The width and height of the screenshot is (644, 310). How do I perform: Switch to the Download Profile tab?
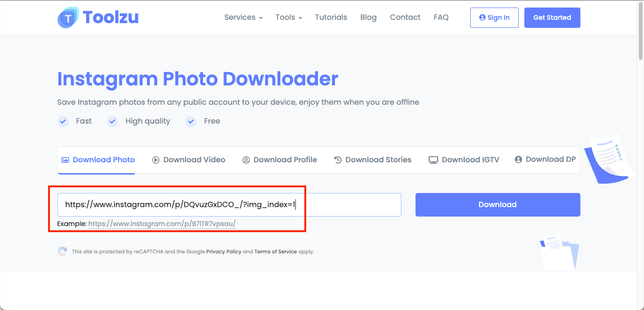coord(279,160)
